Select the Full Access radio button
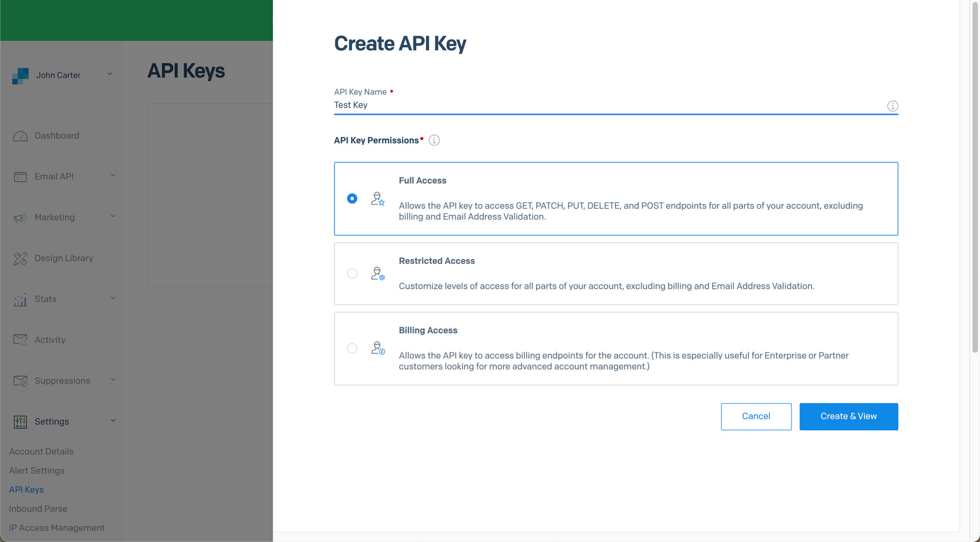980x542 pixels. pos(352,198)
